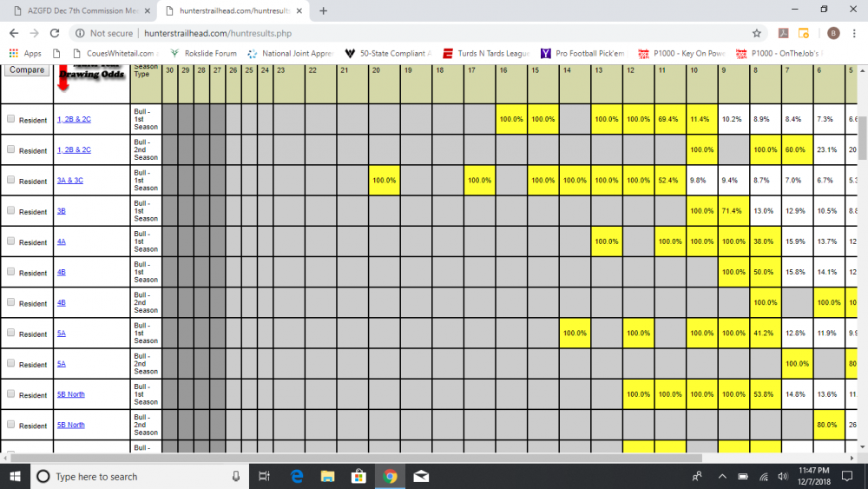
Task: Open the People icon in taskbar
Action: point(697,476)
